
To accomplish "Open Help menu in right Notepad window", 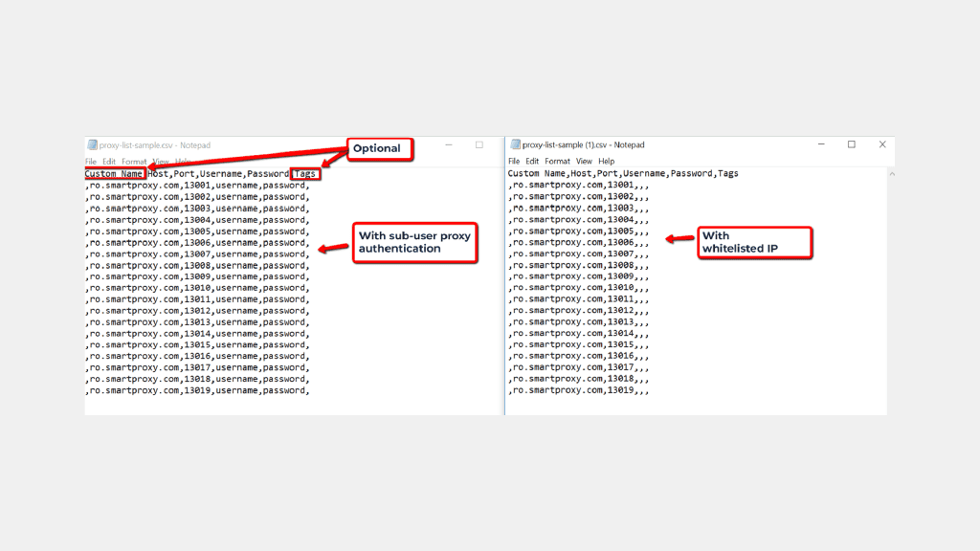I will [x=606, y=161].
